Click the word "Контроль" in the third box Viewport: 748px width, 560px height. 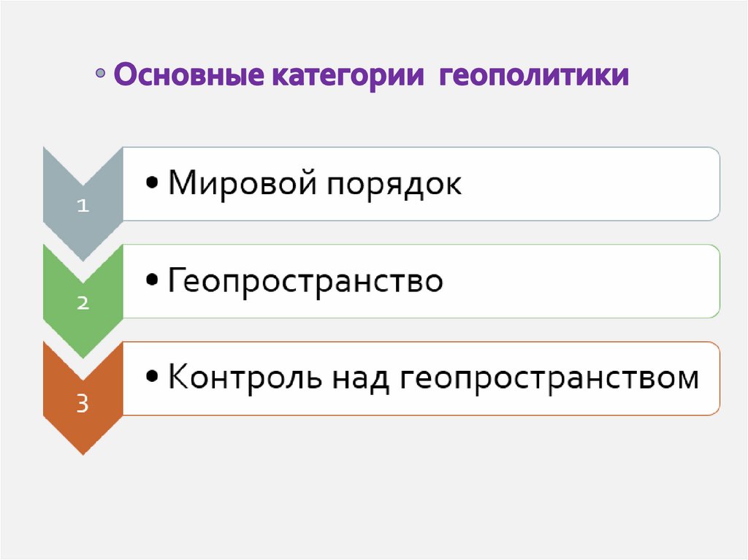(x=246, y=378)
